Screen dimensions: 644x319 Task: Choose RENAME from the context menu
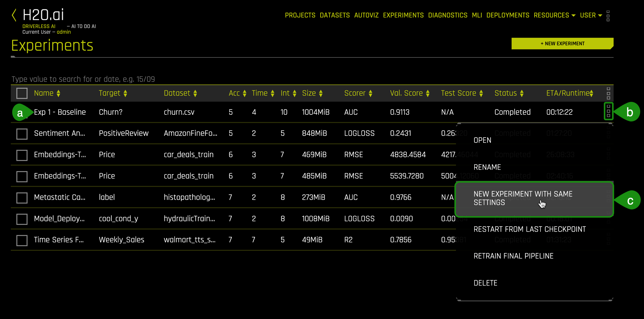point(487,167)
